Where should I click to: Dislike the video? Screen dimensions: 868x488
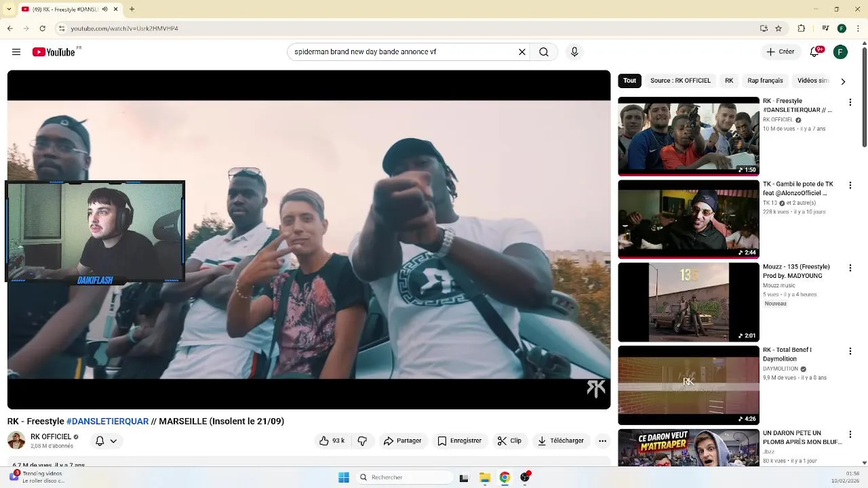[362, 441]
